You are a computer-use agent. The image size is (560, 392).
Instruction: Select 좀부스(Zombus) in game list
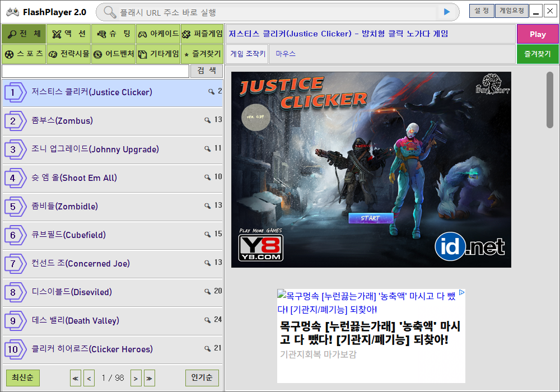[113, 121]
